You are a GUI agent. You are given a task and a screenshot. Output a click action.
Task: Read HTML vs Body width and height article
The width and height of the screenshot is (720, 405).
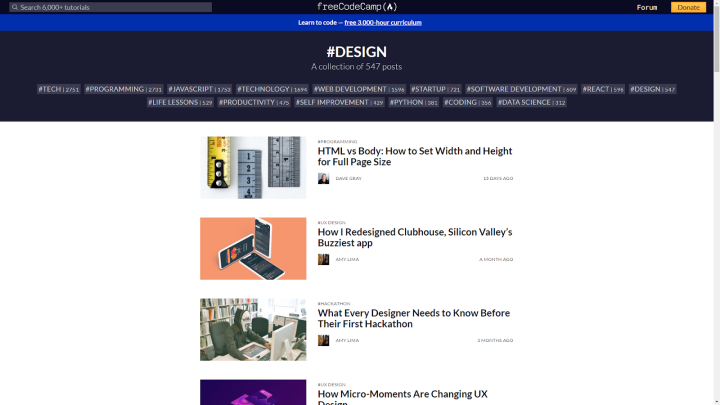(415, 156)
